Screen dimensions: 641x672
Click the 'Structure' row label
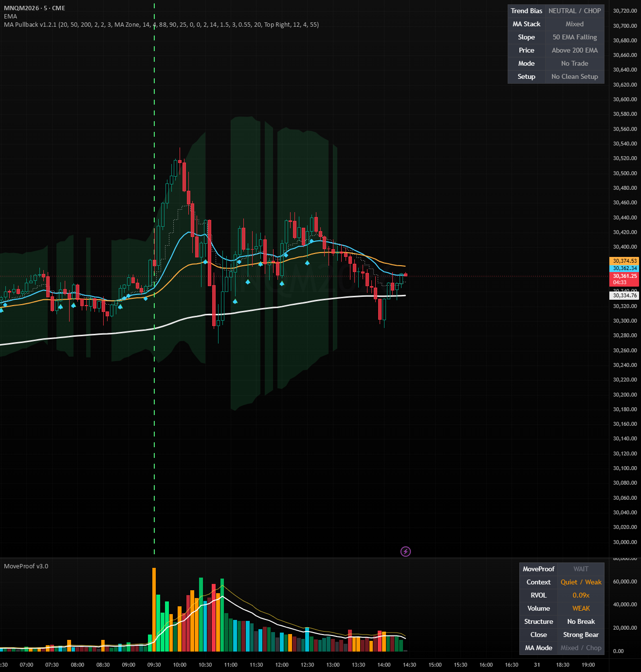[x=539, y=621]
